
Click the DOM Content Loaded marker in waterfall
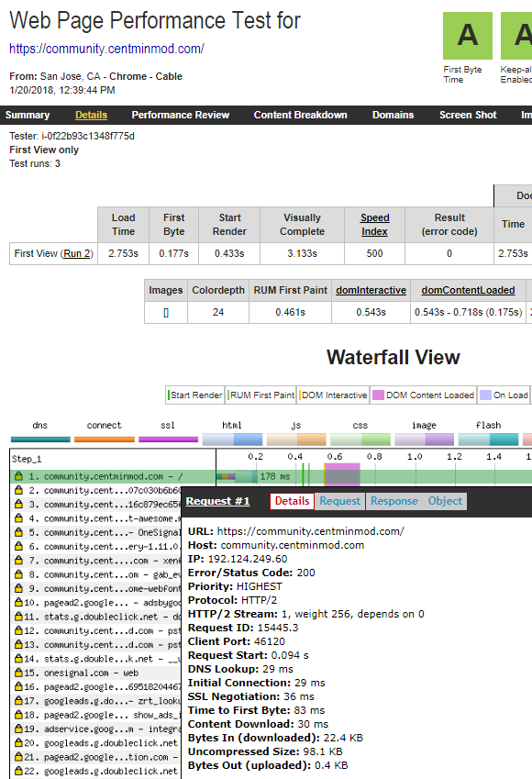click(x=342, y=474)
